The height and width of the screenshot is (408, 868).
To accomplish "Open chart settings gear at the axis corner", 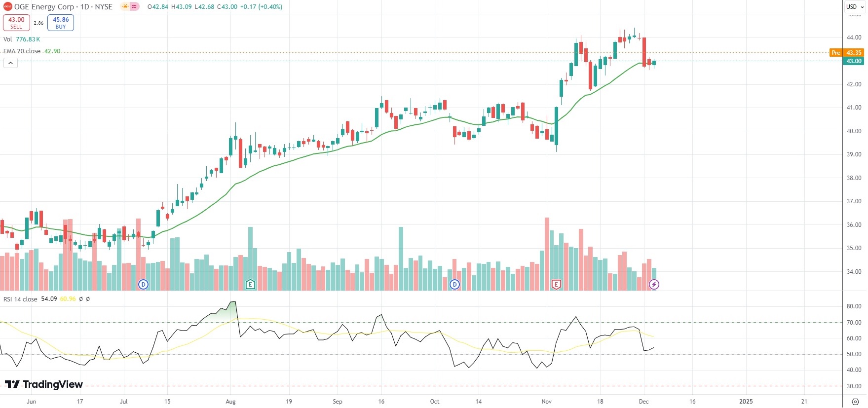I will 856,402.
